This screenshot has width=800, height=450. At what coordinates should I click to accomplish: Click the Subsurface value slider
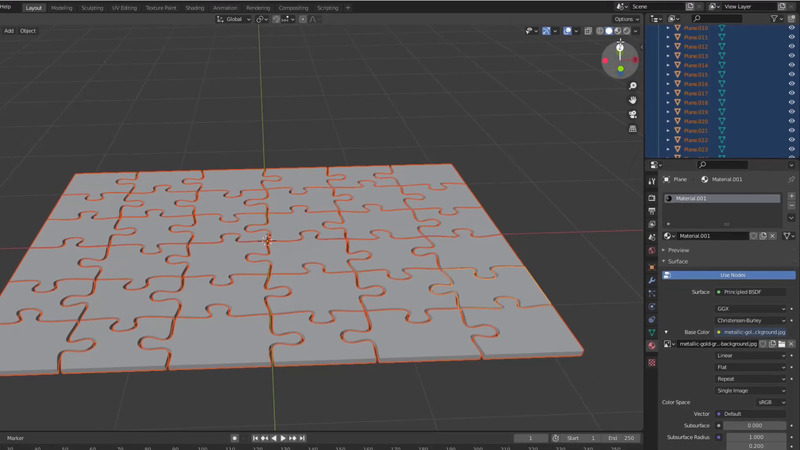[755, 425]
